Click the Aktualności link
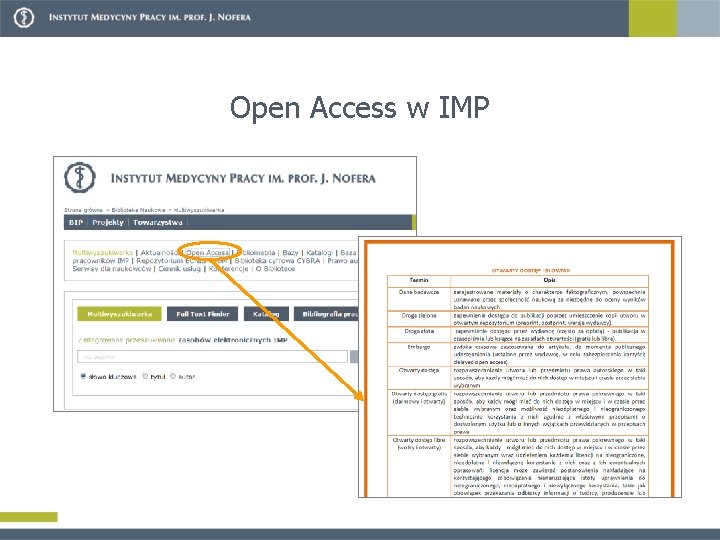Screen dimensions: 720x540 click(x=159, y=253)
